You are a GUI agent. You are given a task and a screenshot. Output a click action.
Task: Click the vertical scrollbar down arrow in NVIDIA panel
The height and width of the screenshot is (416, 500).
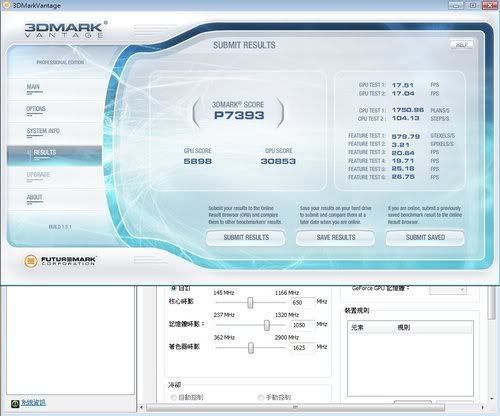click(x=492, y=398)
